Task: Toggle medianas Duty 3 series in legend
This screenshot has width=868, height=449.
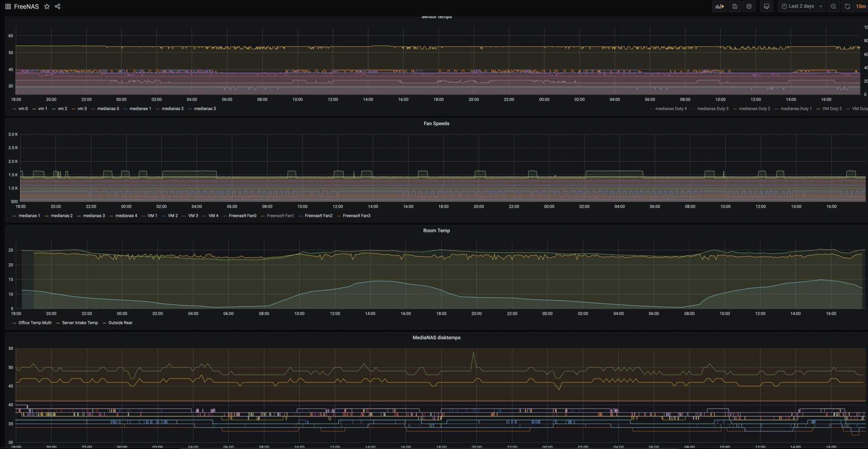Action: tap(712, 109)
